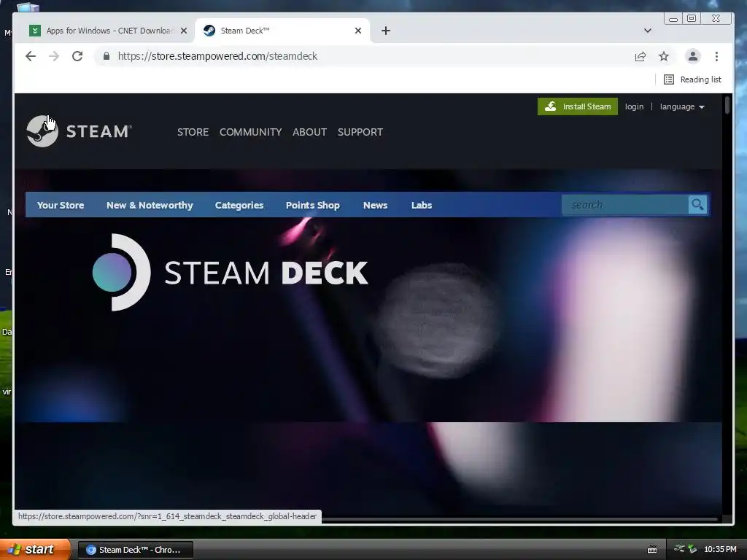Viewport: 747px width, 560px height.
Task: Close the Steam Deck tab
Action: (358, 31)
